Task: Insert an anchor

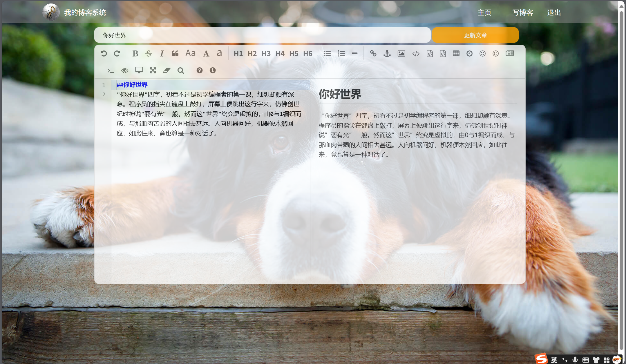Action: tap(387, 53)
